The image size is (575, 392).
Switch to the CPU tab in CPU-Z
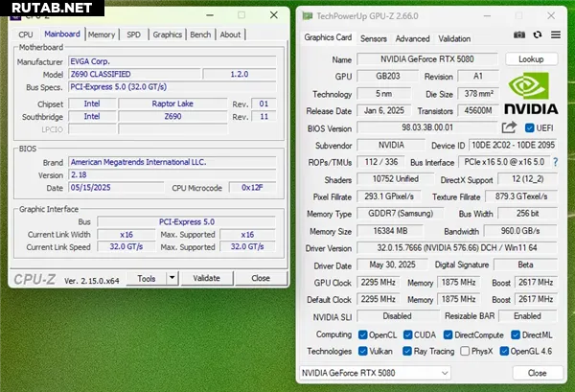coord(26,35)
